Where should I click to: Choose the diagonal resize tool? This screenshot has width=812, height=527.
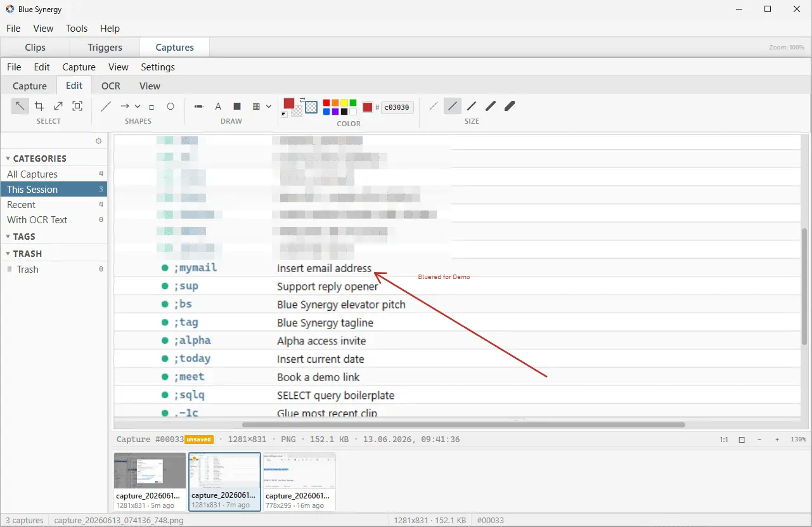[x=58, y=106]
